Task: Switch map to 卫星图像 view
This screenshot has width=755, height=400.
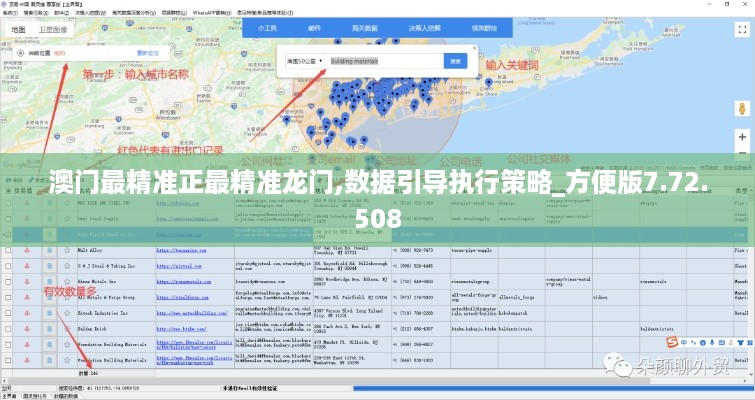Action: tap(53, 30)
